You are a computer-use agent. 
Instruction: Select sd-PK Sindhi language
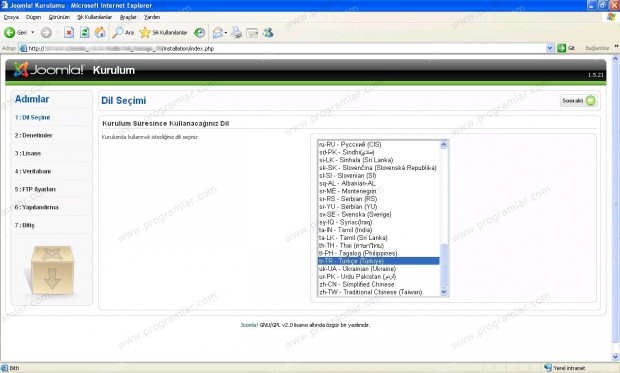tap(379, 152)
